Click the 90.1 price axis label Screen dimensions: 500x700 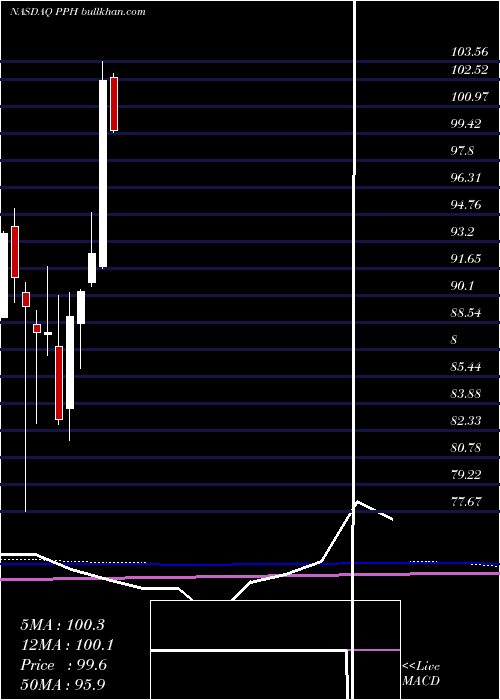(462, 285)
